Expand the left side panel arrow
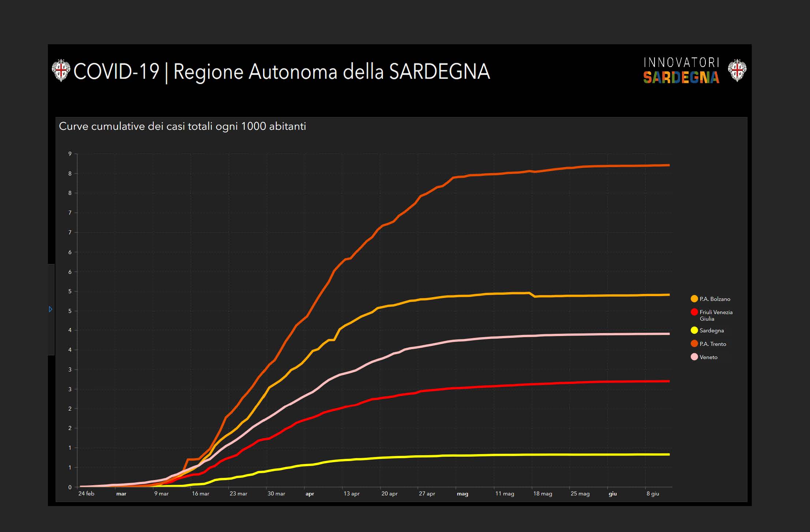 [50, 309]
